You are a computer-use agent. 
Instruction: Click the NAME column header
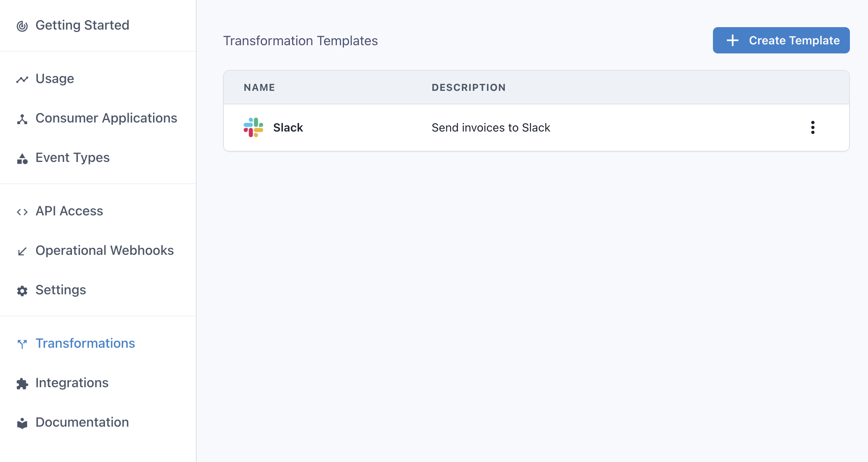(x=259, y=88)
